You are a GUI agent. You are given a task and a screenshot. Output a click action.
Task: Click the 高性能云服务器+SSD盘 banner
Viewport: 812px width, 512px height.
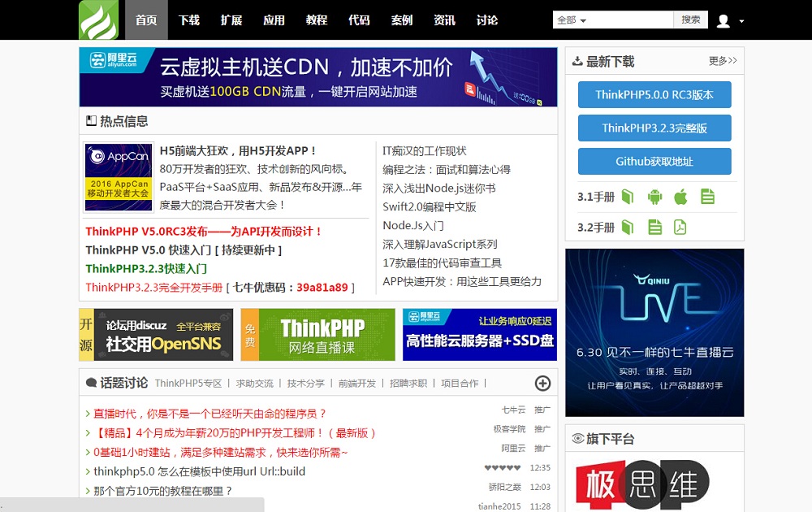pyautogui.click(x=480, y=335)
